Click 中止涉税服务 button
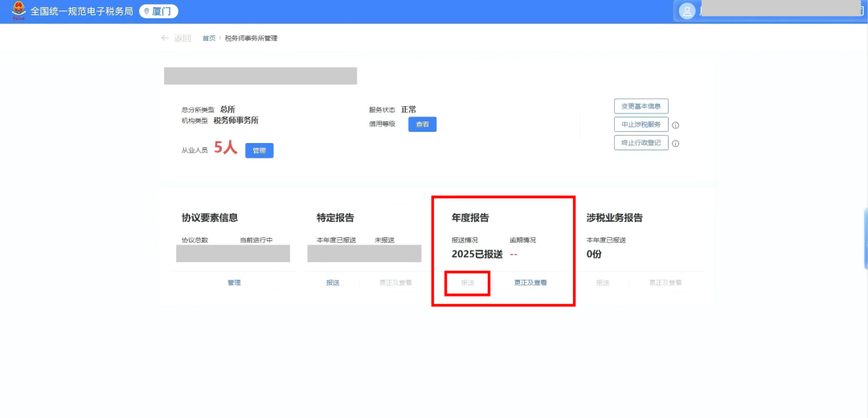 tap(641, 125)
